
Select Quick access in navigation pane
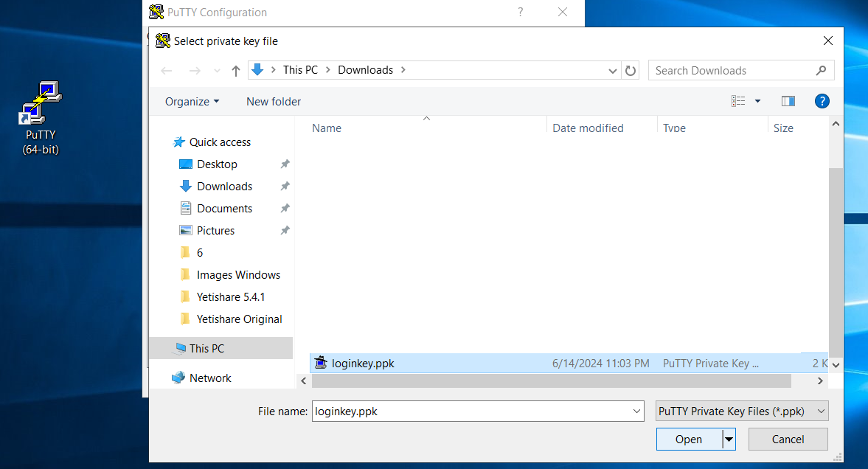coord(220,142)
